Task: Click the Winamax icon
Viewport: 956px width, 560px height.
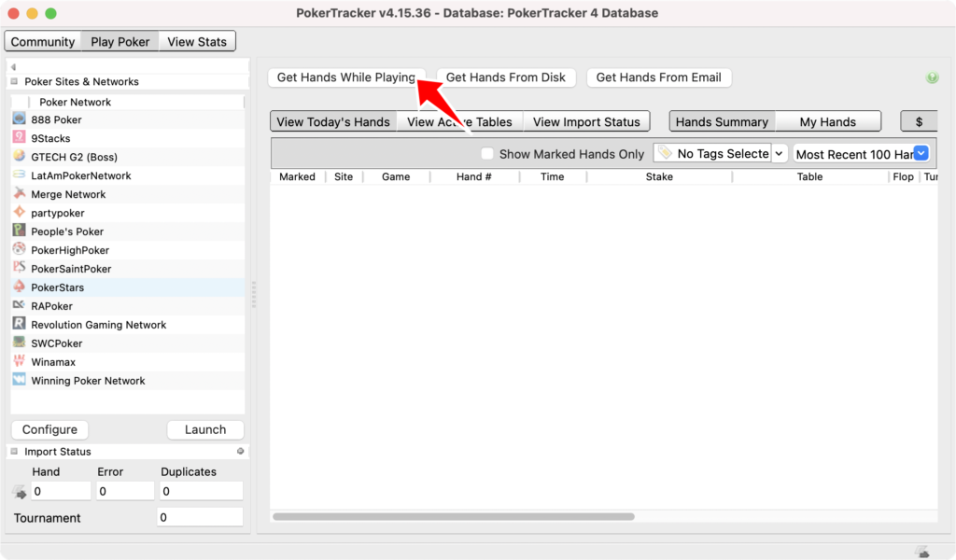Action: coord(20,361)
